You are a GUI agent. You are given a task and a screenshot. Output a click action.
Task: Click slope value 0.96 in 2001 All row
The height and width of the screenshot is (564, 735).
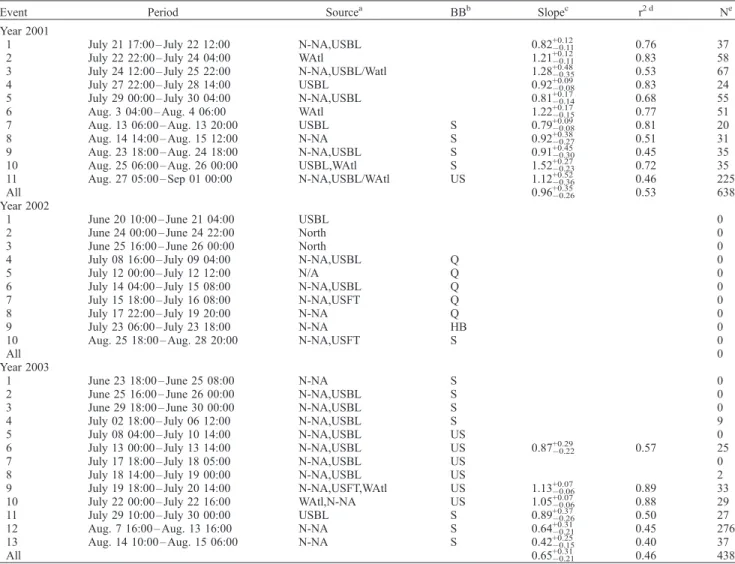553,192
